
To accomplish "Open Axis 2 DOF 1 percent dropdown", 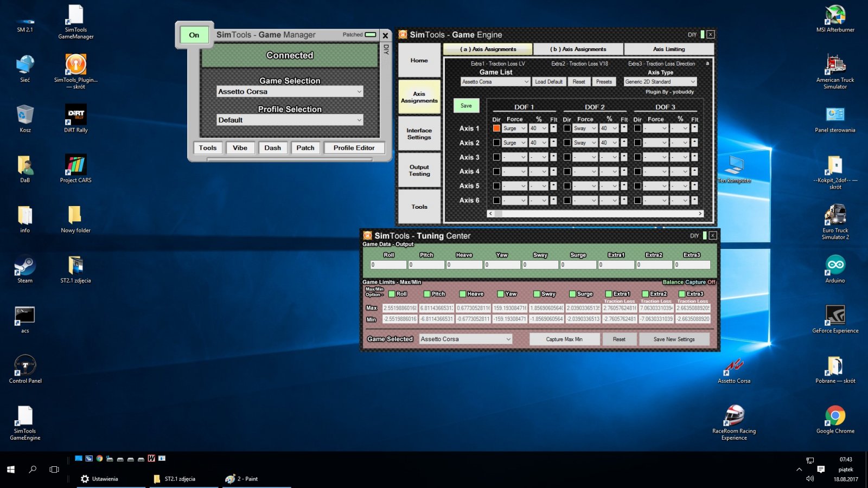I will 538,143.
